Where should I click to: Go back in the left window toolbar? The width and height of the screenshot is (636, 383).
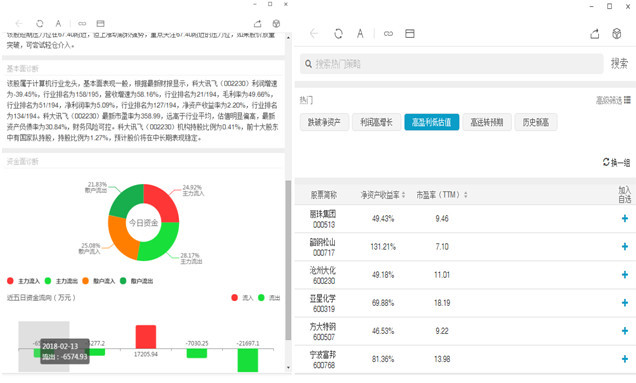click(x=19, y=24)
